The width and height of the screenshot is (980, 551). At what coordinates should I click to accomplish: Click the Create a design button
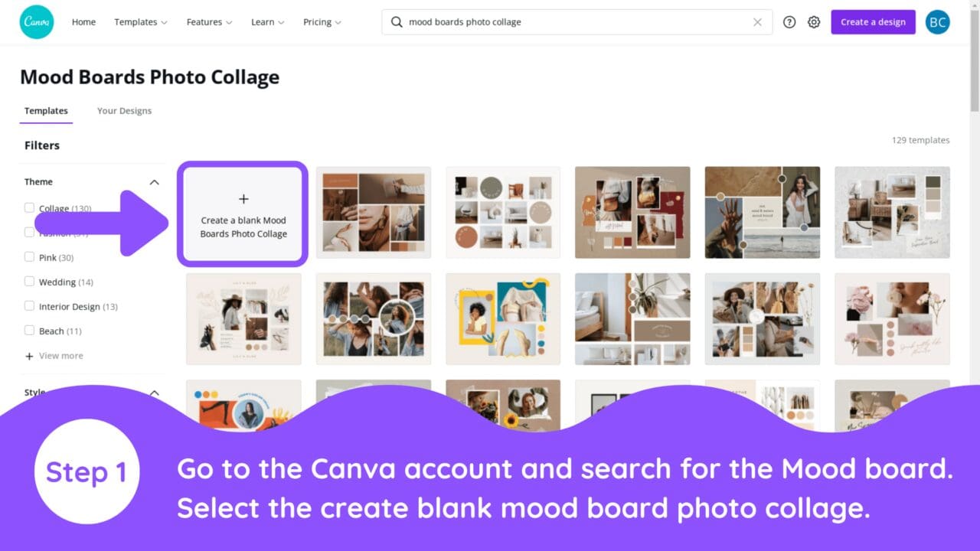point(873,22)
